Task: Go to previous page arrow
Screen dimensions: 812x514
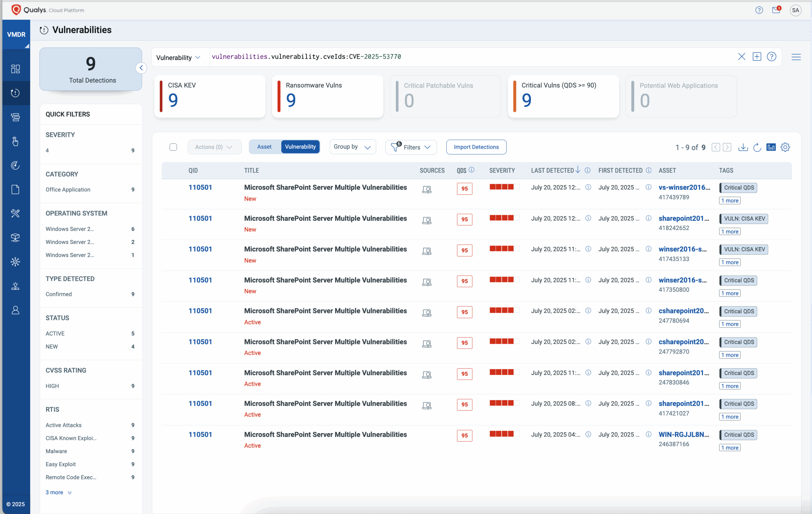Action: tap(716, 147)
